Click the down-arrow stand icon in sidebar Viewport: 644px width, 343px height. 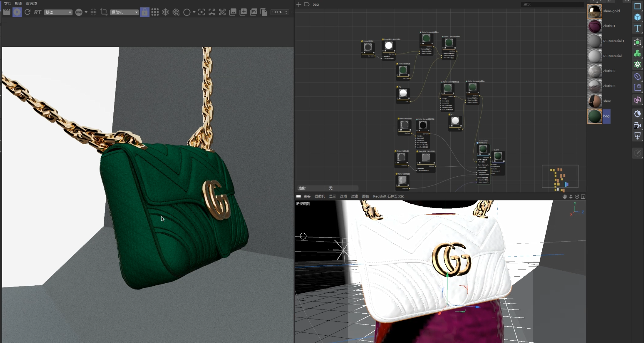click(637, 136)
